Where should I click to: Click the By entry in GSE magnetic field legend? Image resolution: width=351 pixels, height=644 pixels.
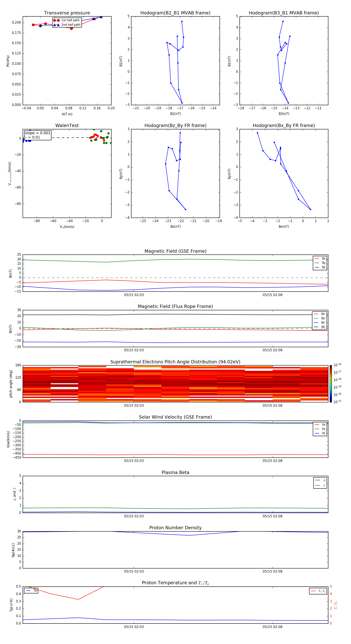tap(320, 263)
